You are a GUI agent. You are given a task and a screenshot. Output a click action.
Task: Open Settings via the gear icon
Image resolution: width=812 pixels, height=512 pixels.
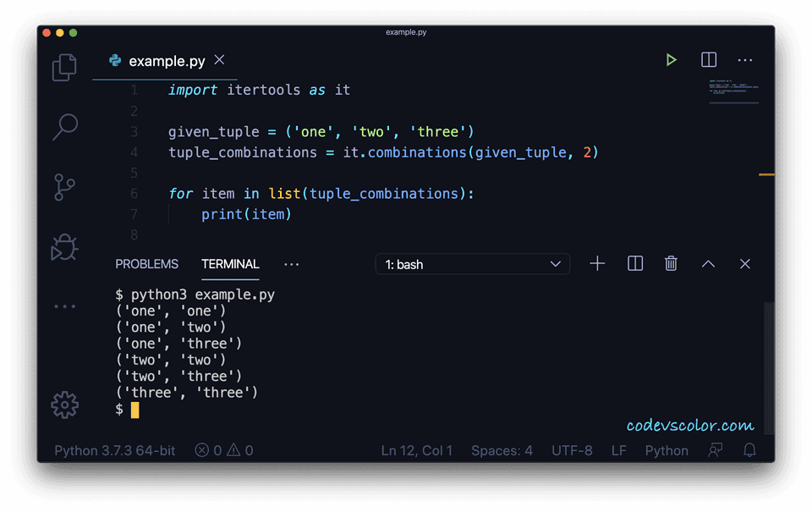[64, 405]
